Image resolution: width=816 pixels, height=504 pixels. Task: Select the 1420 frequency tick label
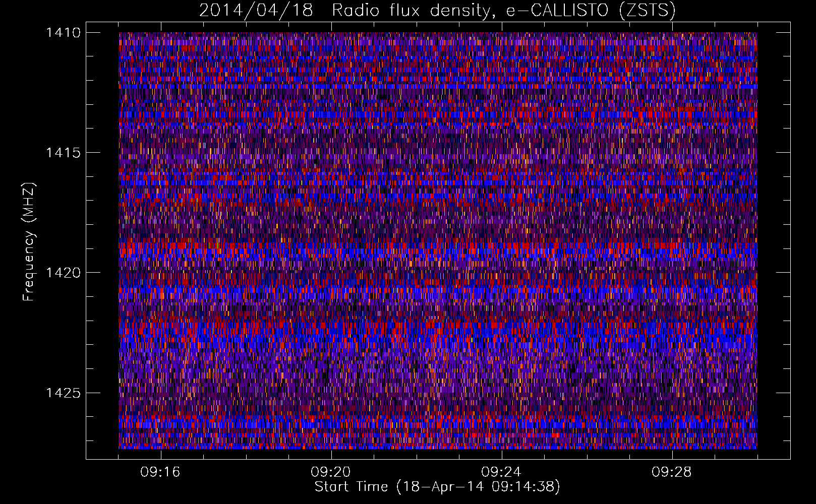click(x=63, y=273)
